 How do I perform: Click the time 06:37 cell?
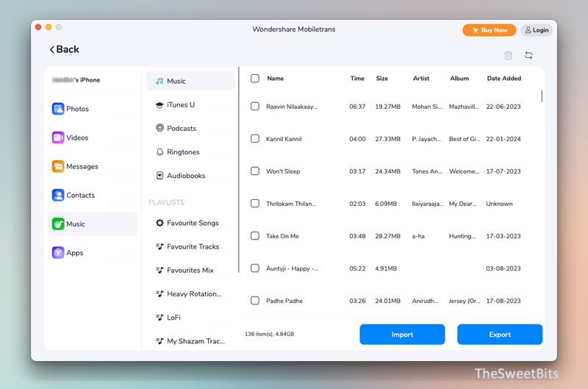(x=357, y=107)
